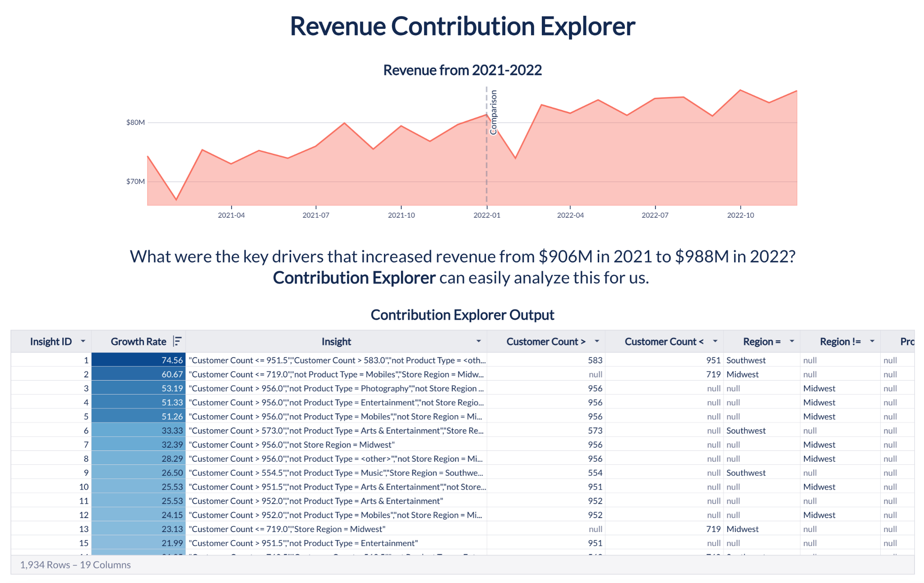924x583 pixels.
Task: Select the 74.56 growth rate cell
Action: point(139,360)
